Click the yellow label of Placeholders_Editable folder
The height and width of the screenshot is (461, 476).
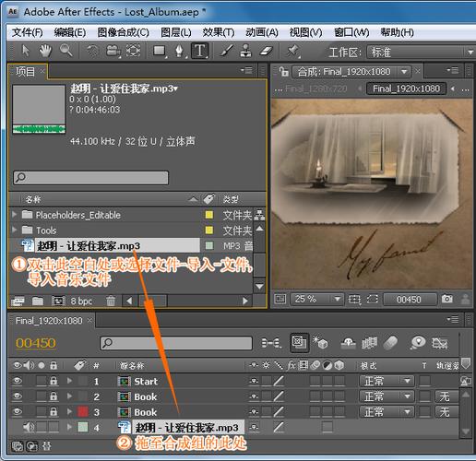click(x=209, y=215)
